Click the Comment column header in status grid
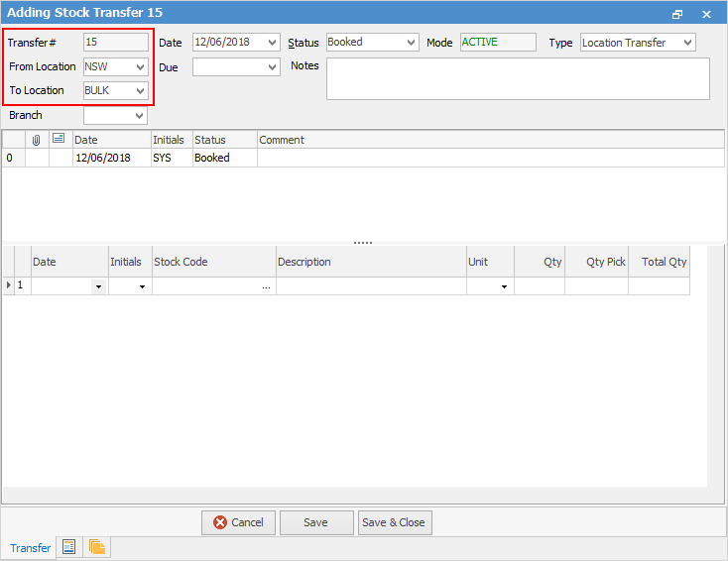Screen dimensions: 728x561 point(490,140)
